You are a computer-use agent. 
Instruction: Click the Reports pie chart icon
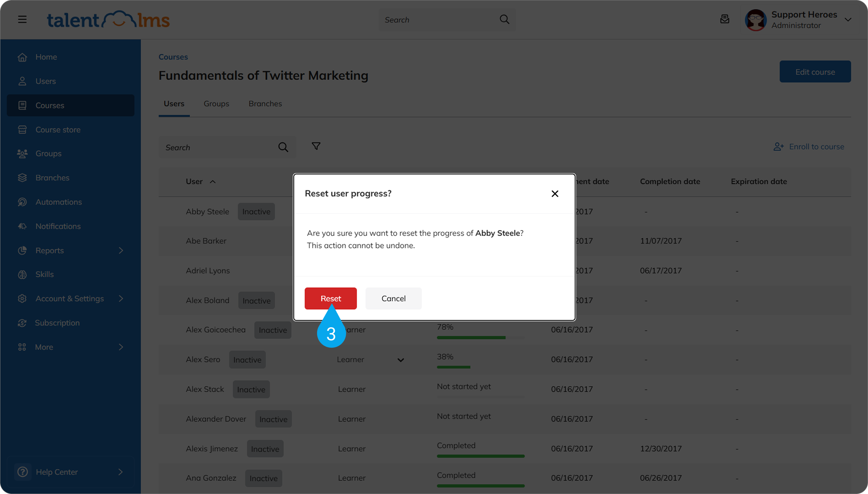[22, 250]
